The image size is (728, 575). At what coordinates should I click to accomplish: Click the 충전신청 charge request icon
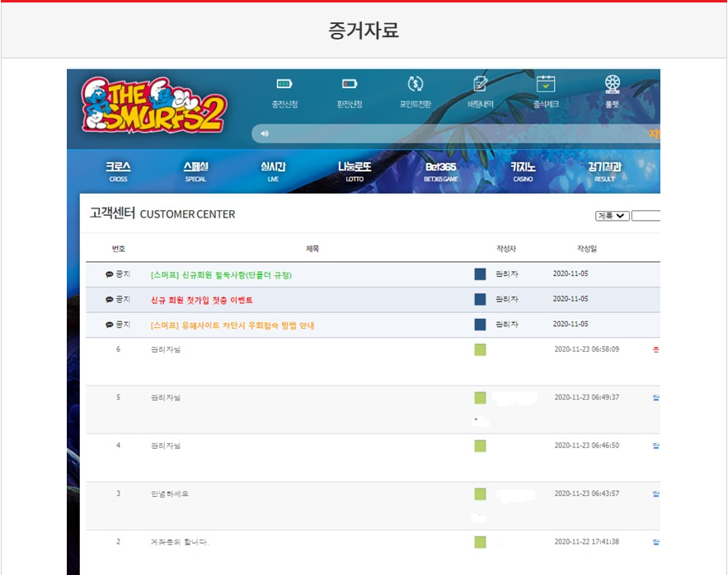284,84
